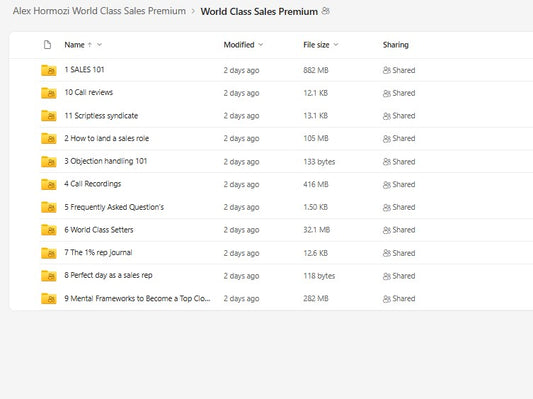Screen dimensions: 533x399
Task: Click the 105 MB file size value
Action: tap(316, 139)
